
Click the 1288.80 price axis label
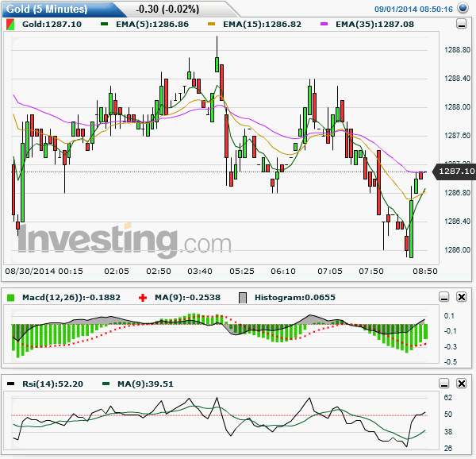457,50
